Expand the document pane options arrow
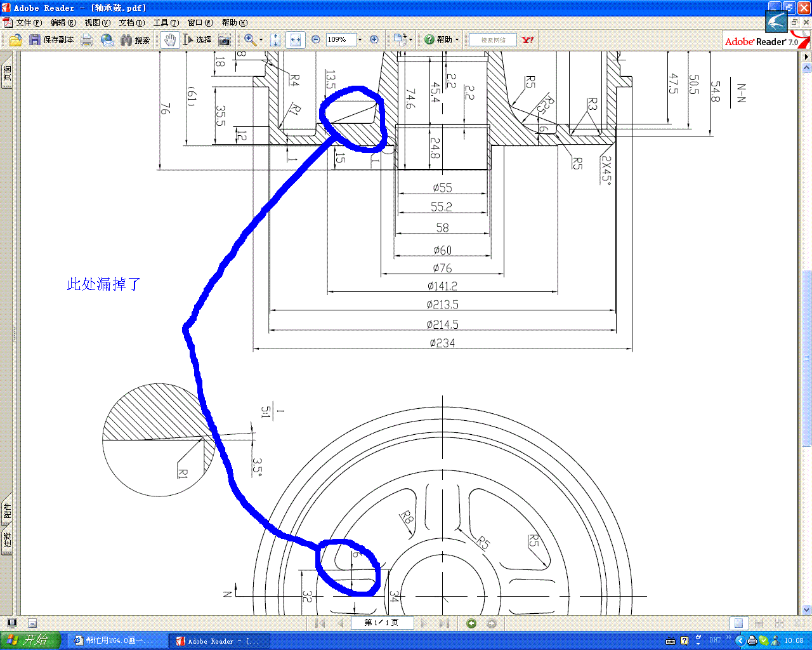Viewport: 812px width, 650px height. click(806, 56)
